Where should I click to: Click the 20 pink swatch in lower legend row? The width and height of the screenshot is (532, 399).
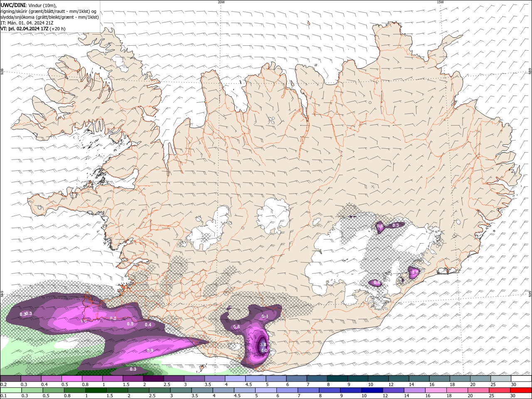pyautogui.click(x=480, y=390)
